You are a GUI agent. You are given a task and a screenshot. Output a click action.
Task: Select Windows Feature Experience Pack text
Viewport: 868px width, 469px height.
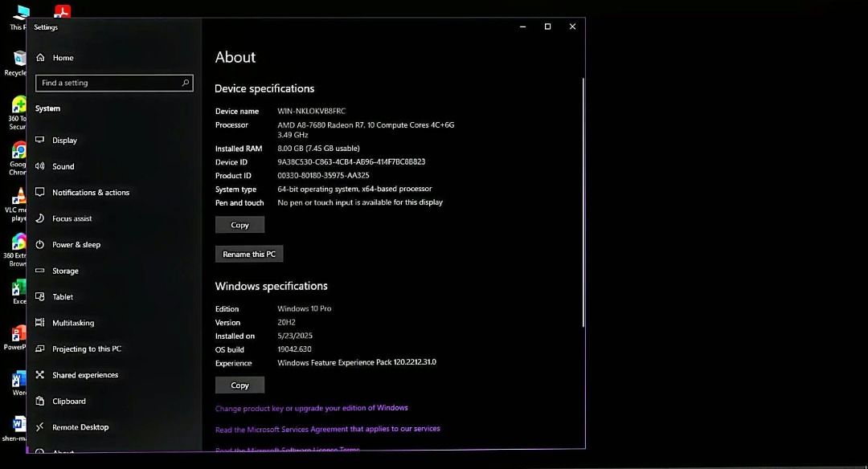click(357, 363)
